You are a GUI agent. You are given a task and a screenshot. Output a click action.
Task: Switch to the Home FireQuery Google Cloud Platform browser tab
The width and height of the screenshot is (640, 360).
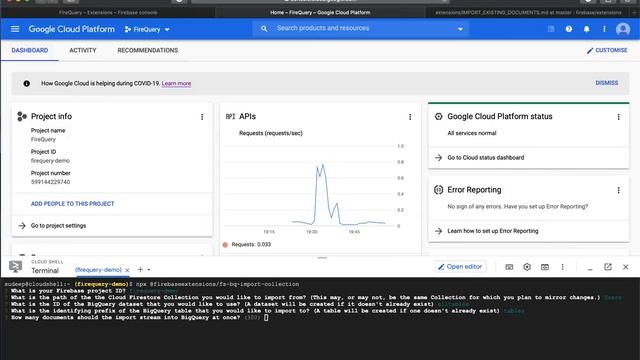(320, 13)
